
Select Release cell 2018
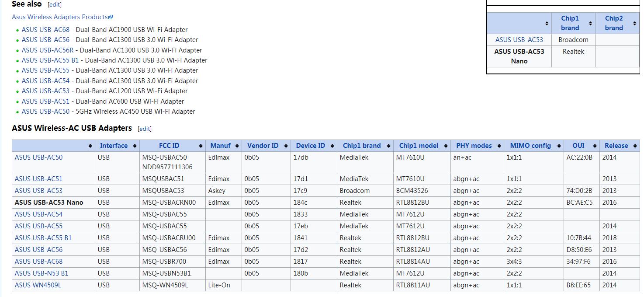click(x=620, y=238)
